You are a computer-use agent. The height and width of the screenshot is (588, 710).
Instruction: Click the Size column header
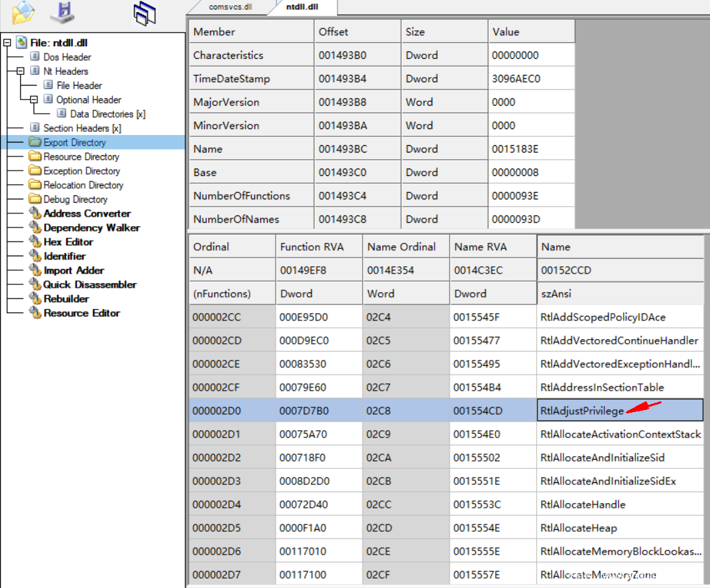pyautogui.click(x=444, y=31)
